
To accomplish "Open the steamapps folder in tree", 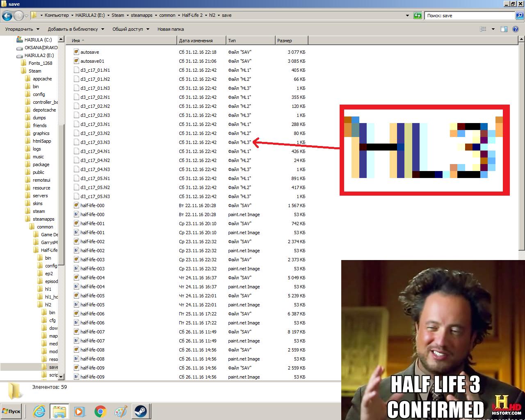I will coord(43,219).
